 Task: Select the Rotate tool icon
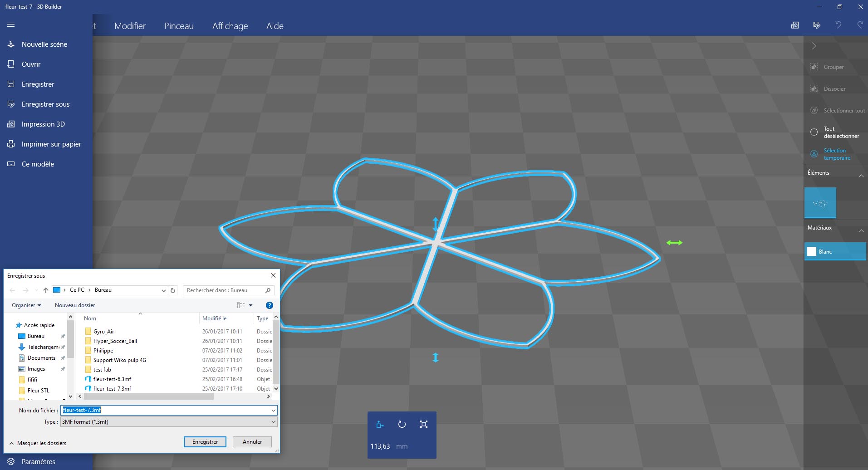pyautogui.click(x=402, y=424)
